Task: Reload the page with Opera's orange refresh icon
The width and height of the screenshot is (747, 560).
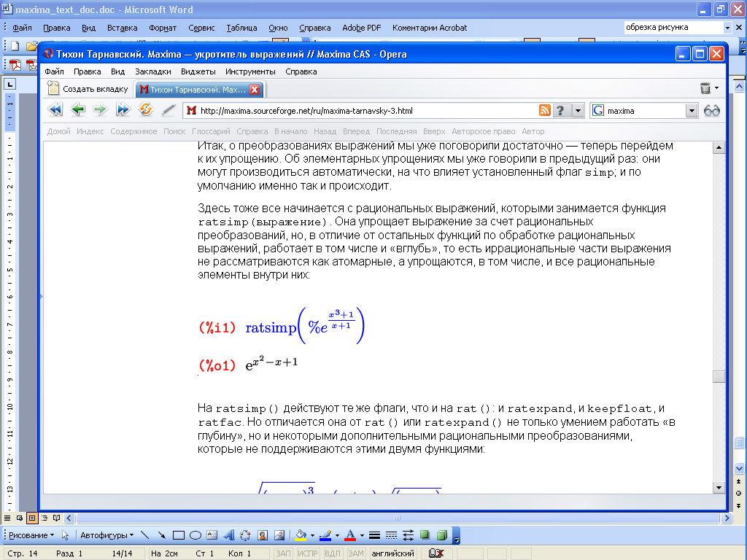Action: 146,109
